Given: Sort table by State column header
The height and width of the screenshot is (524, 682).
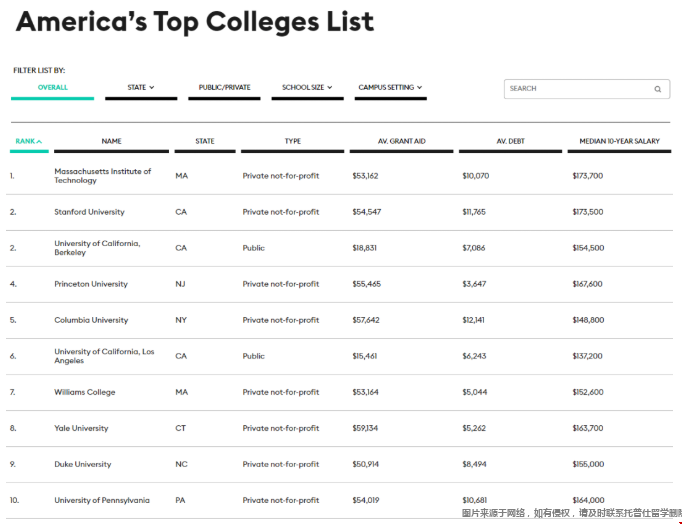Looking at the screenshot, I should [205, 141].
